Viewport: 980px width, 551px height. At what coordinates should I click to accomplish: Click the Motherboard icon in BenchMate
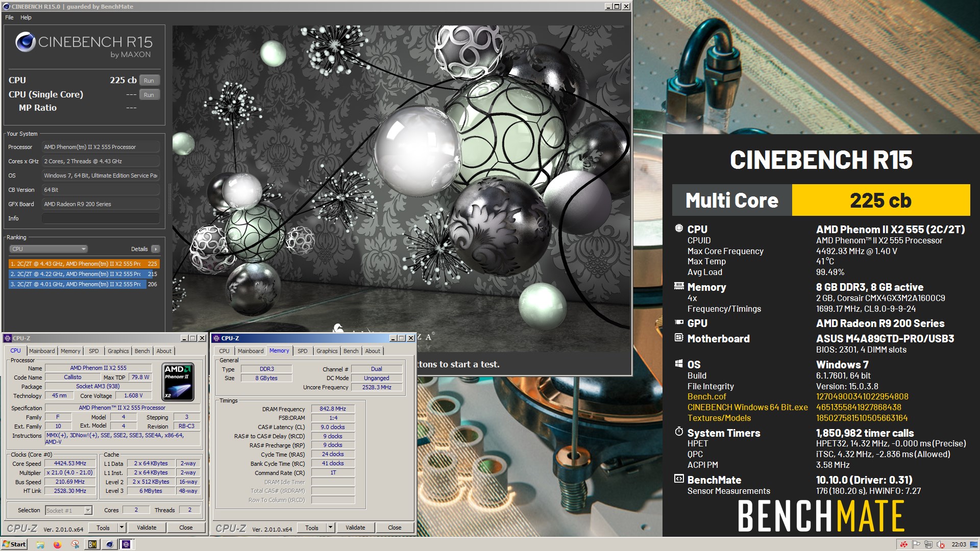679,337
